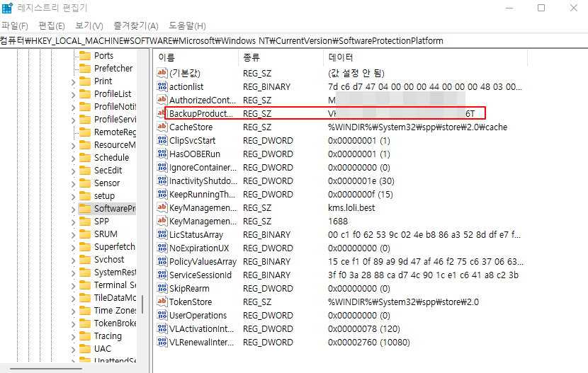Expand the ProfileList tree node

coord(74,95)
